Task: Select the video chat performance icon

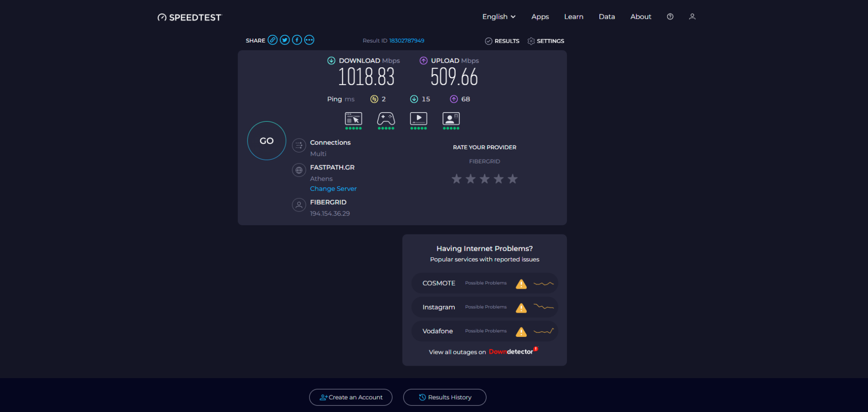Action: click(451, 119)
